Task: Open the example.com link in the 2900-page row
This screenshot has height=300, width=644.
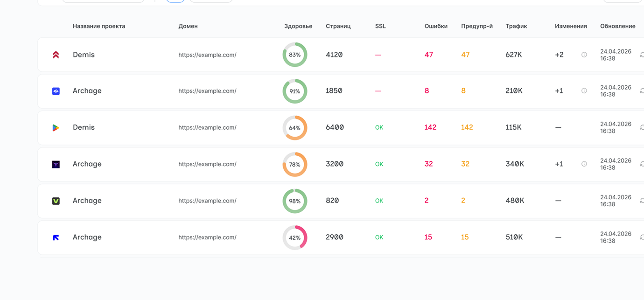Action: point(207,237)
